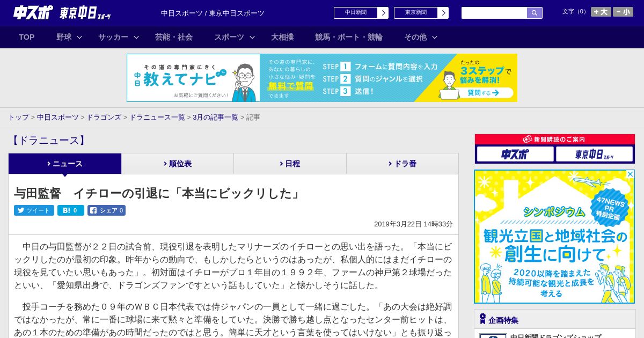
Task: Share article with Facebook シェア button
Action: coord(106,210)
